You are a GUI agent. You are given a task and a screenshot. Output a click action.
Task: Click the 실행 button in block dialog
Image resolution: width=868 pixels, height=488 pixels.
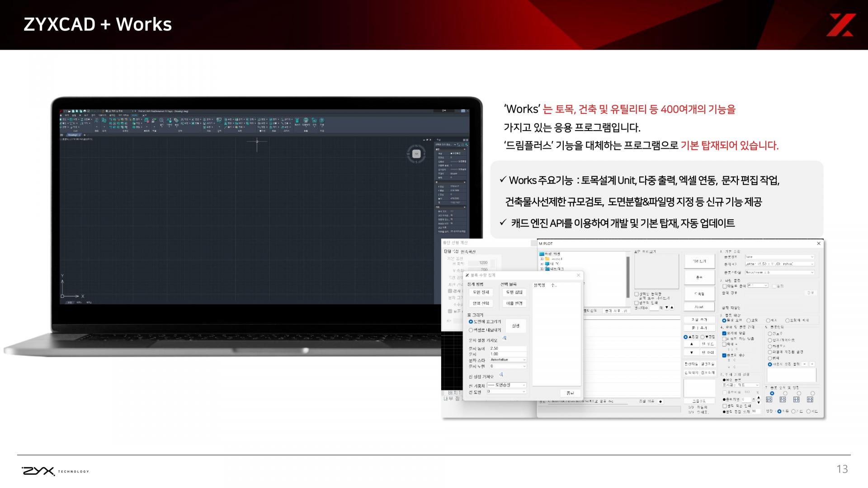tap(516, 326)
